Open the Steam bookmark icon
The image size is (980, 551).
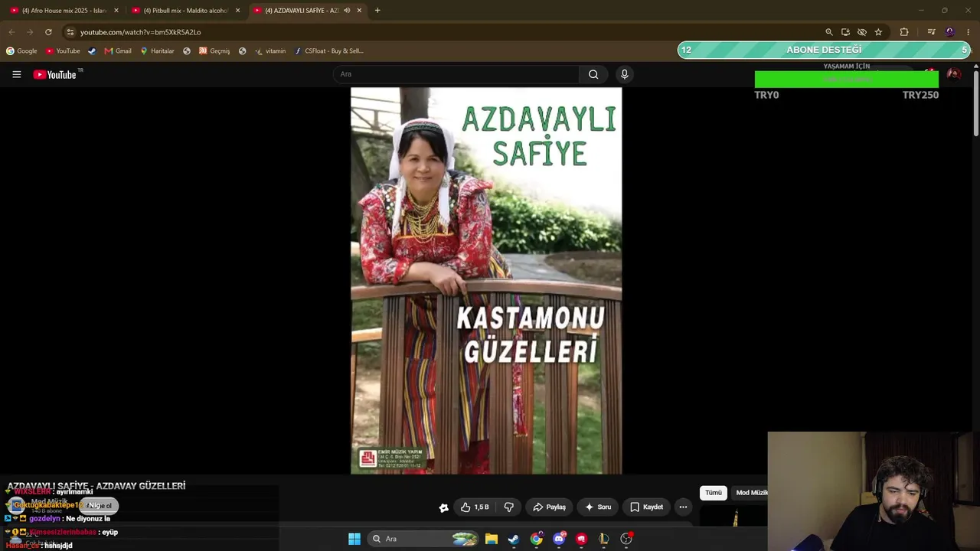coord(92,51)
